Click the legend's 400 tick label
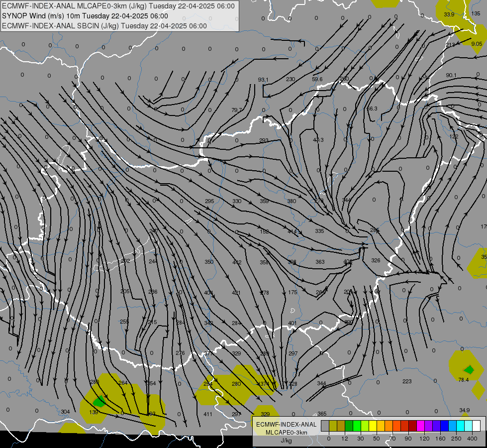The image size is (487, 448). click(x=472, y=439)
